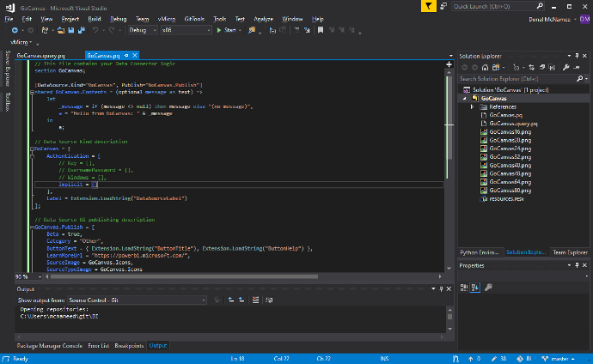This screenshot has width=593, height=364.
Task: Switch to Python Environments tab
Action: coord(480,252)
